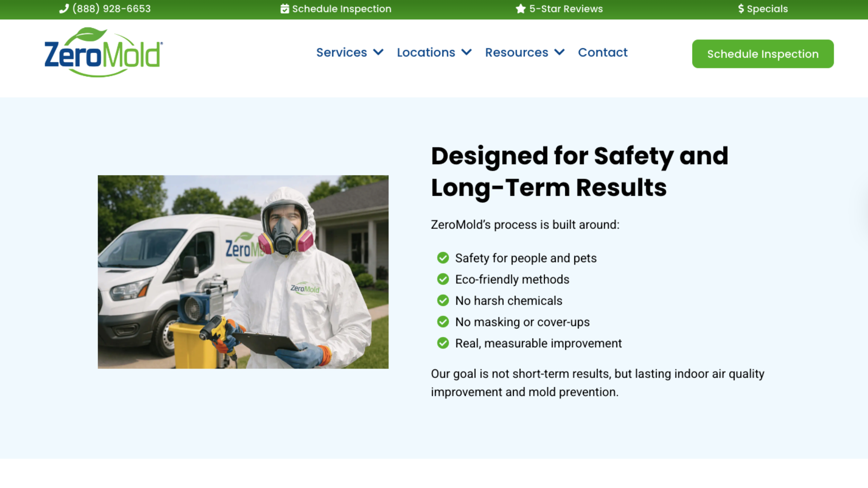This screenshot has width=868, height=488.
Task: Click the star icon beside 5-Star Reviews
Action: 520,9
